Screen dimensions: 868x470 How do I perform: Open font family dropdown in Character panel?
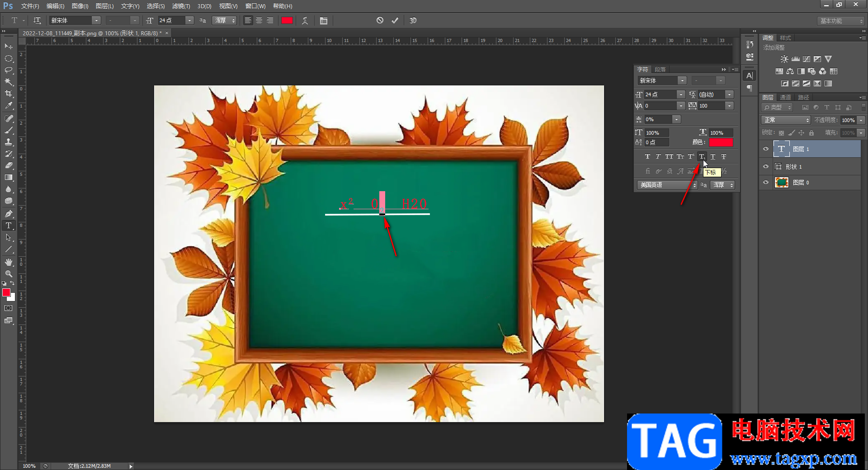click(682, 80)
